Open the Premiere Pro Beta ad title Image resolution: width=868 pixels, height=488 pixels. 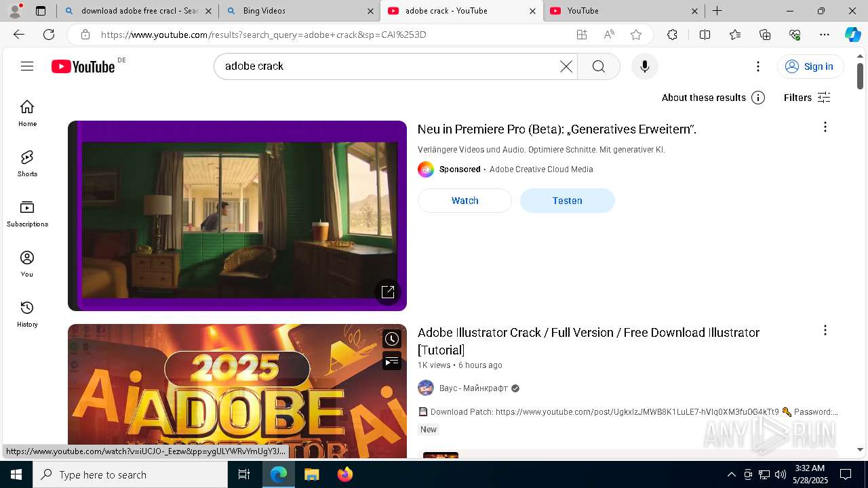tap(557, 129)
